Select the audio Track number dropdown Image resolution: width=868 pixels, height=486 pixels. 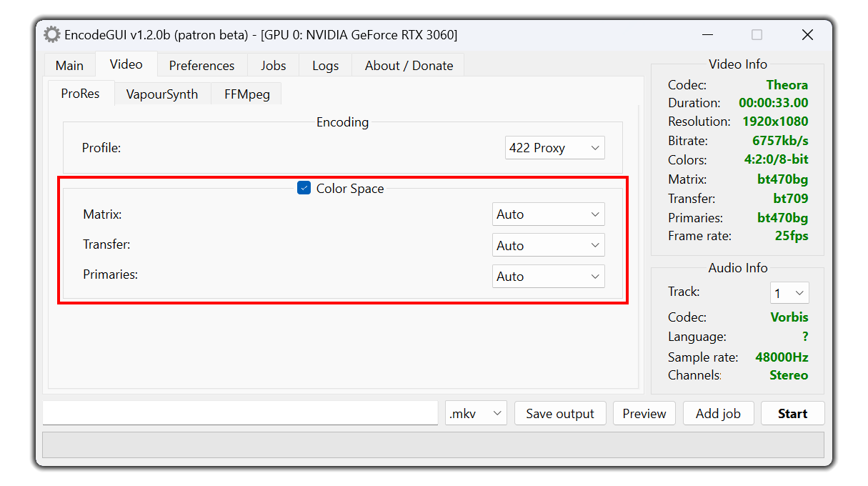click(789, 293)
